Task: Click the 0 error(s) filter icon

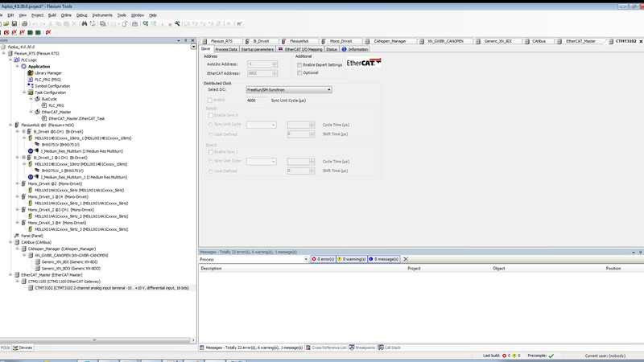Action: coord(316,259)
